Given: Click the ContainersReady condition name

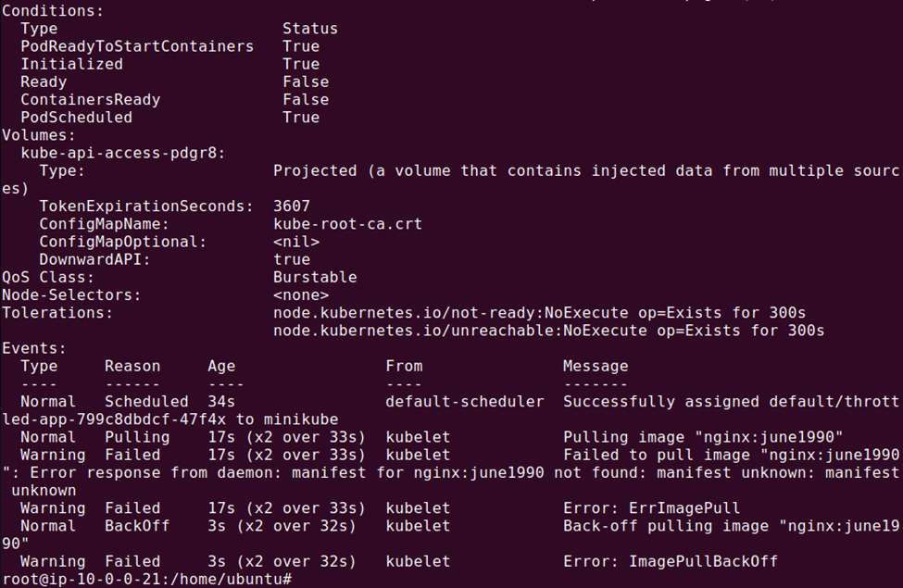Looking at the screenshot, I should 90,100.
